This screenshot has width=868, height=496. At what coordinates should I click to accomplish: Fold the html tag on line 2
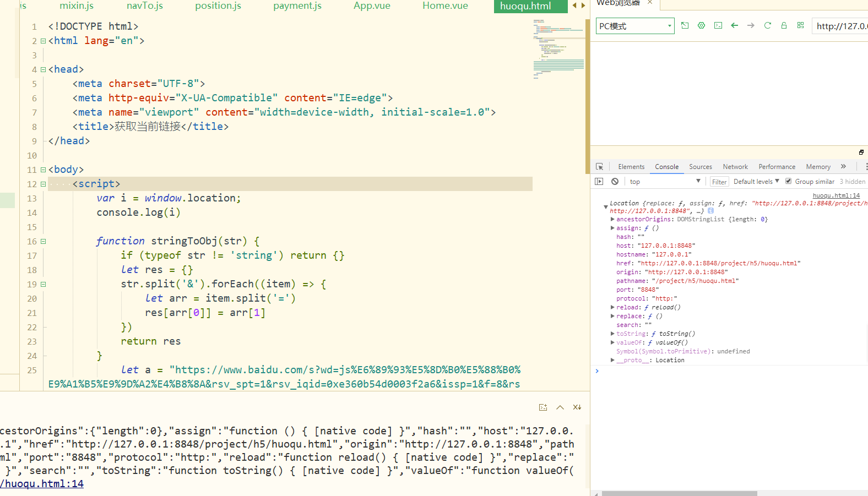point(43,41)
